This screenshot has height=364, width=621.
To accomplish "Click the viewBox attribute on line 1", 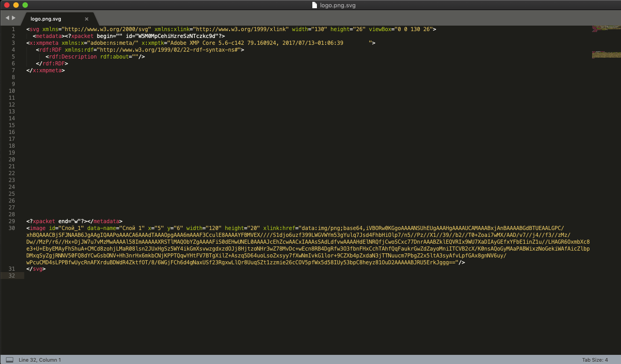I will tap(382, 29).
